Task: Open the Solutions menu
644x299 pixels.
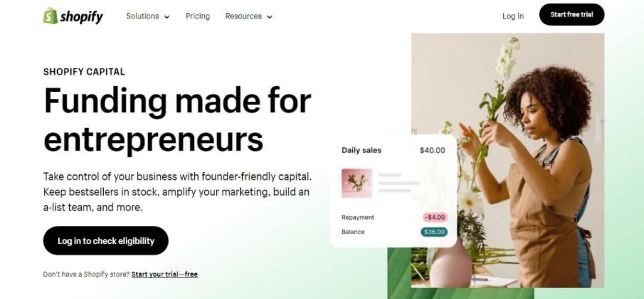Action: pos(148,16)
